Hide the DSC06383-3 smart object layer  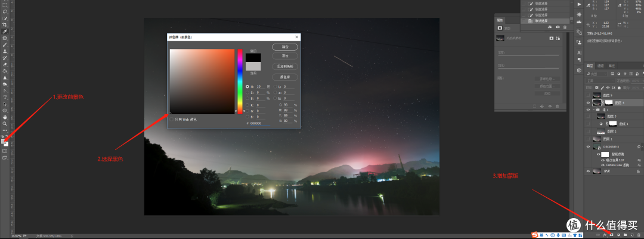588,147
